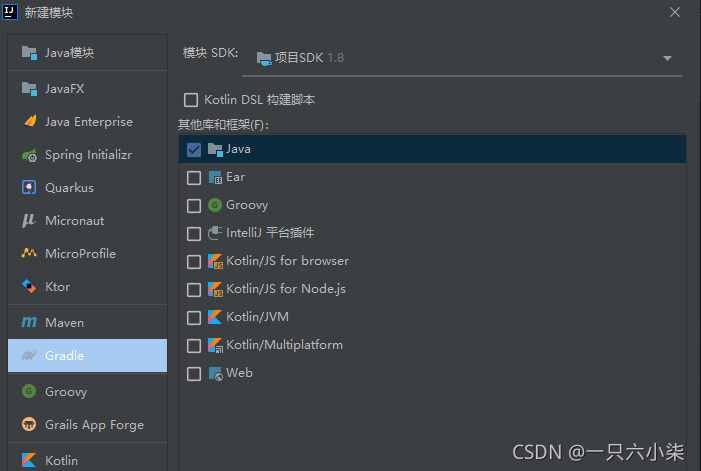
Task: Click the Kotlin/JVM icon
Action: coord(215,317)
